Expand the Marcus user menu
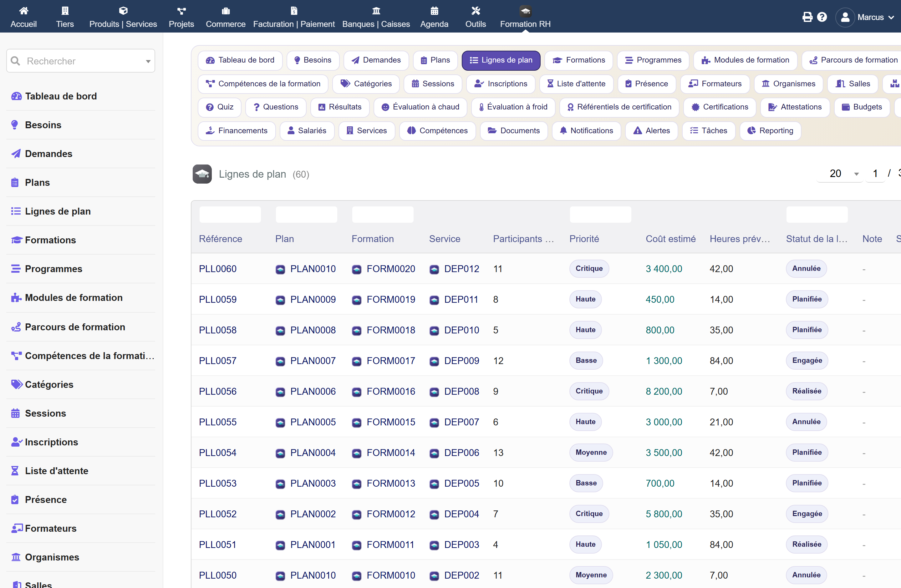The image size is (901, 588). [865, 17]
